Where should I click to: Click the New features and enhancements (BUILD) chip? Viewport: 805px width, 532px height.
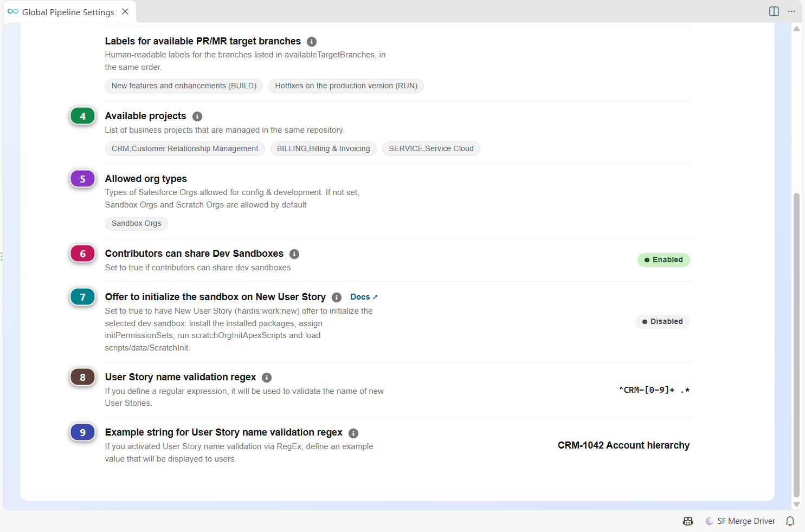pos(184,86)
